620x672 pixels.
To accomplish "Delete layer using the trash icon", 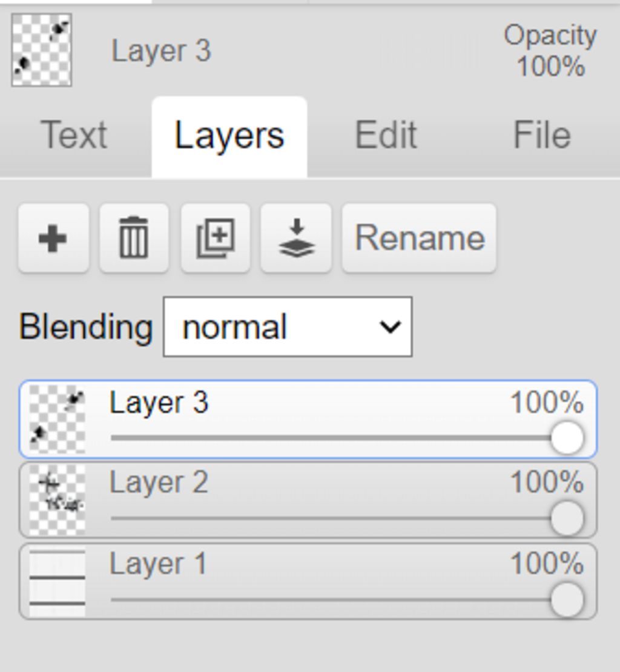I will click(134, 239).
